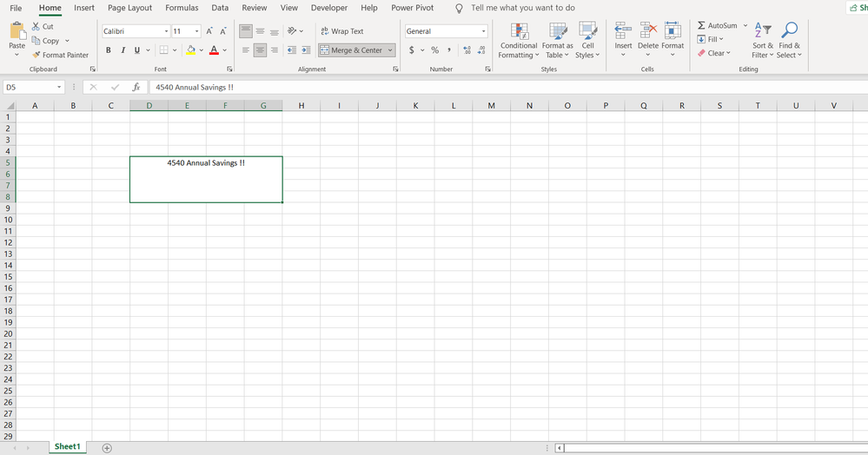
Task: Open the Format cells menu icon
Action: tap(673, 31)
